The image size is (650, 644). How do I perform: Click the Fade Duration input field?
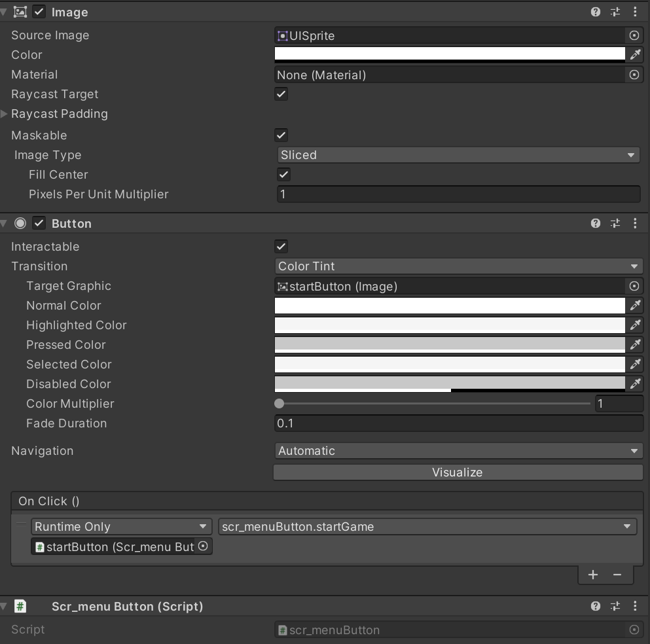(x=458, y=423)
